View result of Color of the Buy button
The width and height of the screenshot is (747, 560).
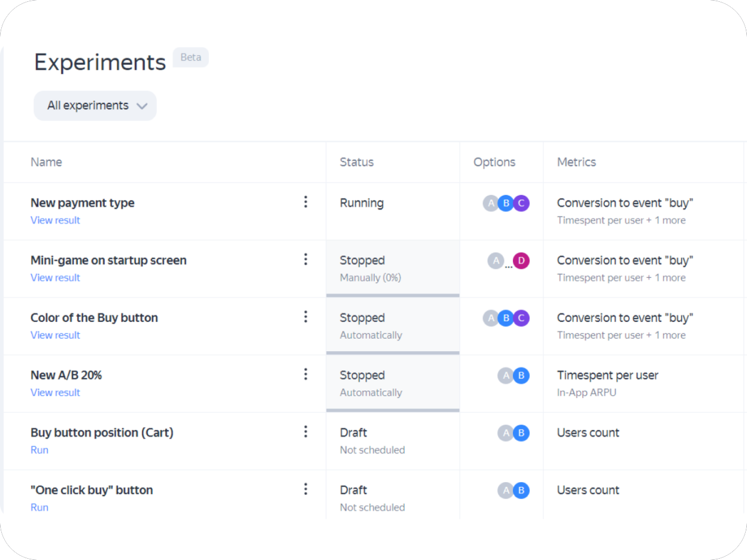tap(55, 335)
